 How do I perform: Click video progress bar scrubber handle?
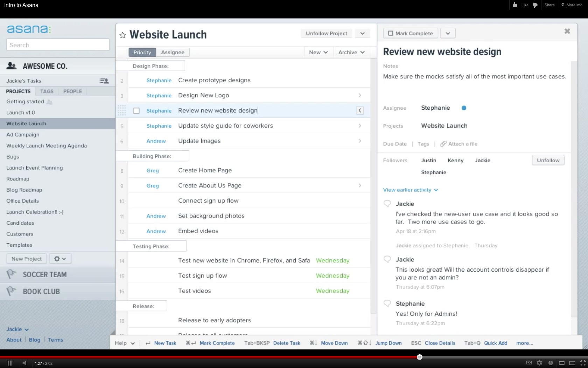pos(420,357)
